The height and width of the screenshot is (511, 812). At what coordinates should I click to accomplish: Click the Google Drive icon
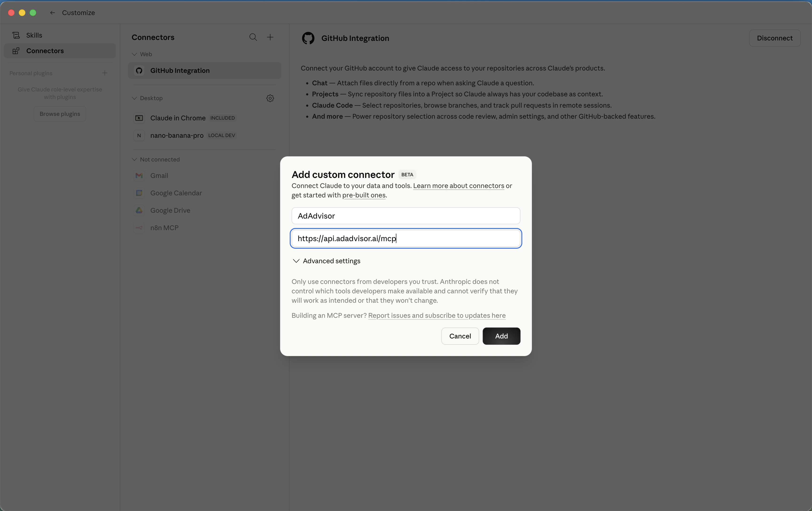pyautogui.click(x=139, y=210)
